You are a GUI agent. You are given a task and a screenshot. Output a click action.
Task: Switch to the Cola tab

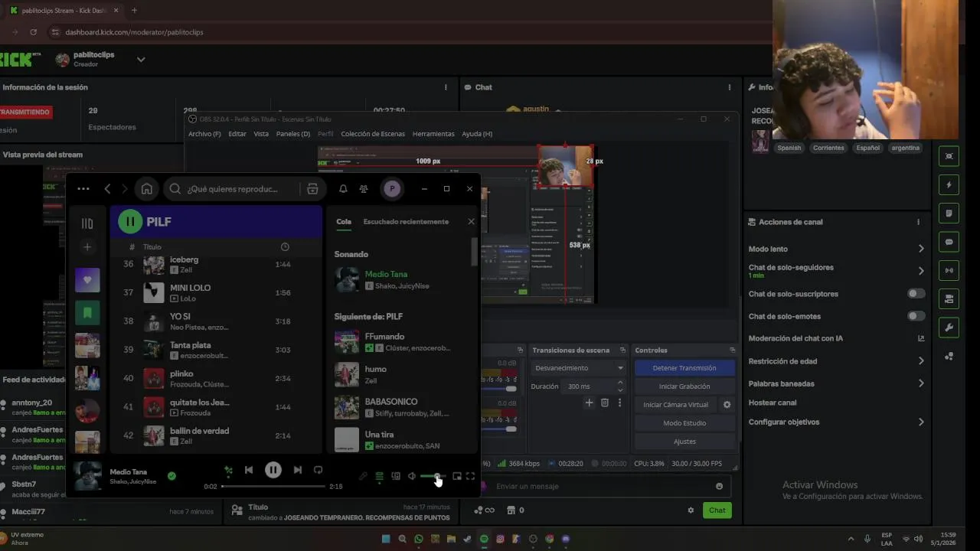pos(344,222)
